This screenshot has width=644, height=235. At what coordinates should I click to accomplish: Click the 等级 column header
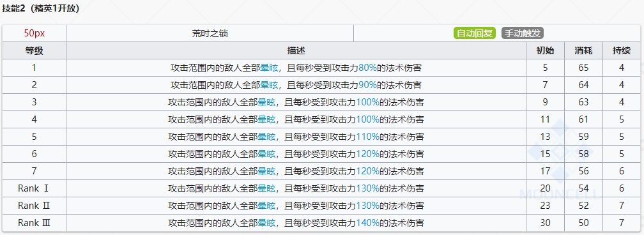[34, 50]
